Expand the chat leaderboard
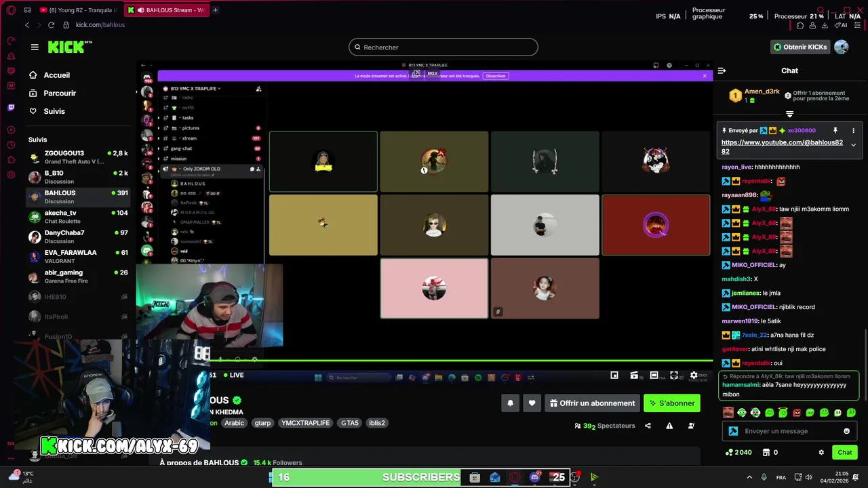Screen dimensions: 868x488 click(789, 114)
